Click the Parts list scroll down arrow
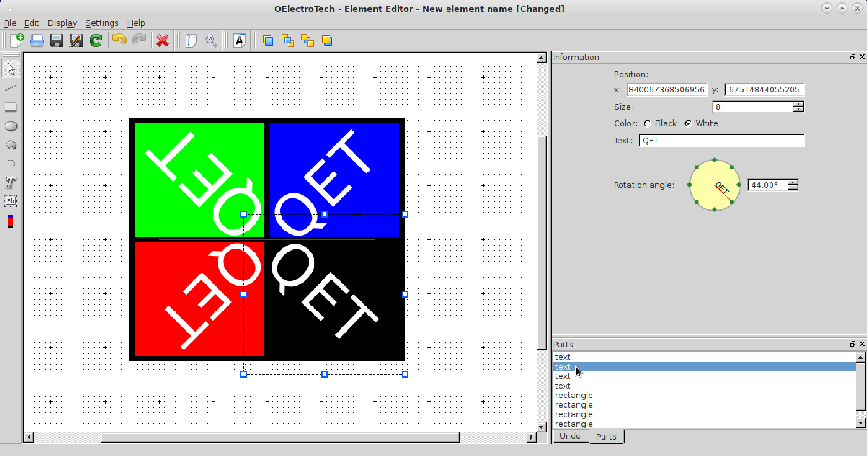868x456 pixels. (861, 423)
